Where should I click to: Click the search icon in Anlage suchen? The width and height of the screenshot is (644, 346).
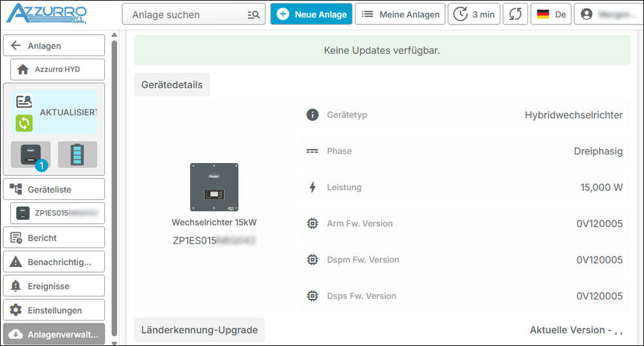point(254,14)
